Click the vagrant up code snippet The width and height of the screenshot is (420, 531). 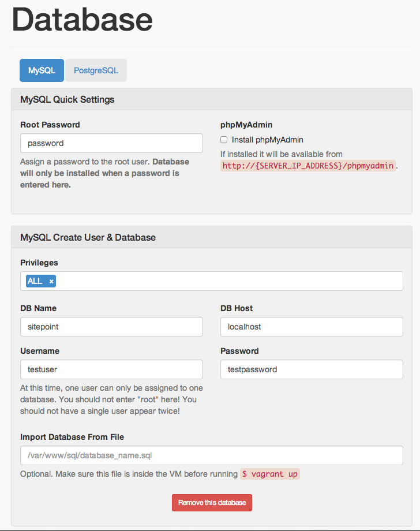pyautogui.click(x=270, y=474)
